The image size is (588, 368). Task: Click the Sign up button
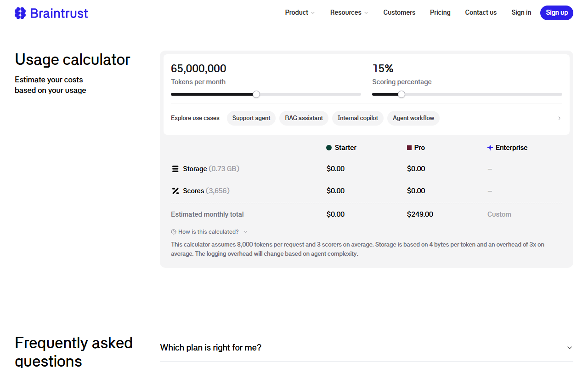[x=557, y=12]
